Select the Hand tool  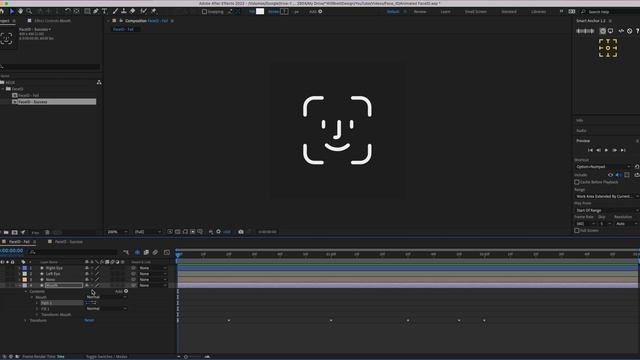20,11
